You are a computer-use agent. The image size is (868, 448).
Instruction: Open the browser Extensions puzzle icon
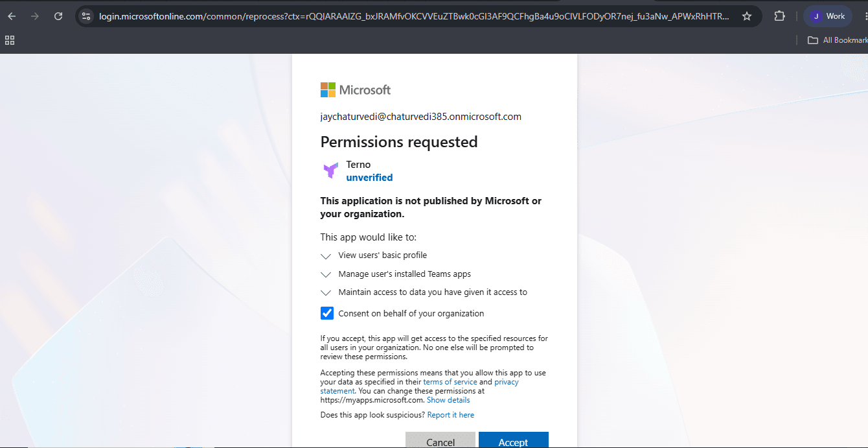coord(780,16)
